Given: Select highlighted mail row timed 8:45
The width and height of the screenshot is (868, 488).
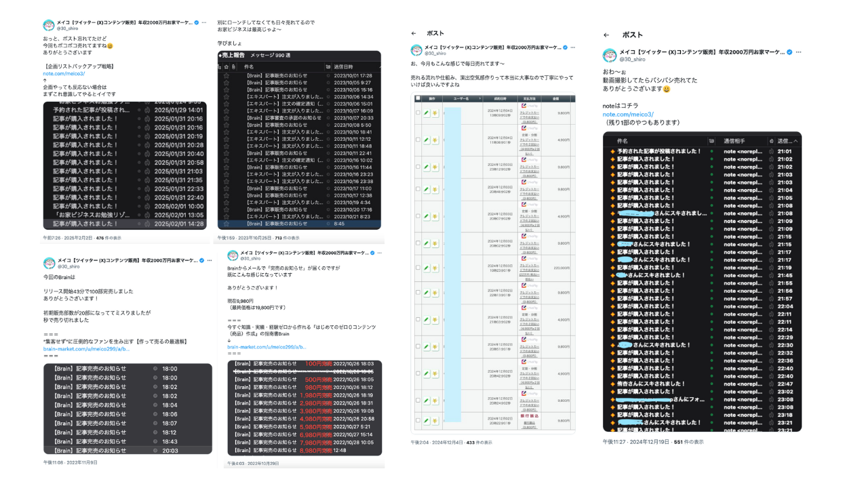Looking at the screenshot, I should click(299, 224).
